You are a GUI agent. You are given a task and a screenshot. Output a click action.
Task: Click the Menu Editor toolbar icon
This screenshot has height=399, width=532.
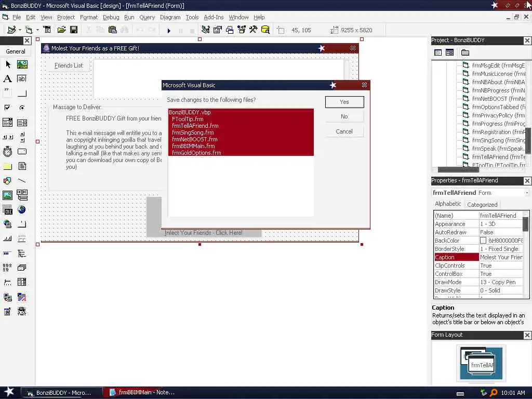click(47, 30)
